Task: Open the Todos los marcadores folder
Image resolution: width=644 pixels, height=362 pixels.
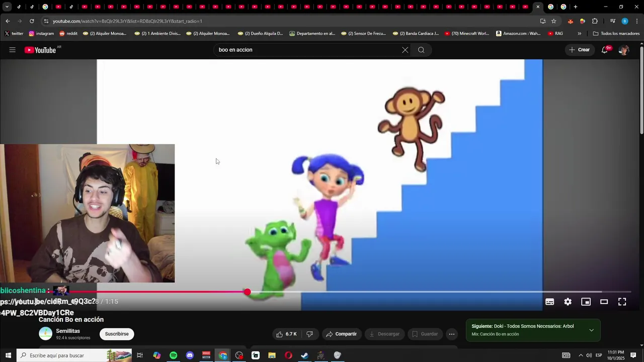Action: click(616, 34)
